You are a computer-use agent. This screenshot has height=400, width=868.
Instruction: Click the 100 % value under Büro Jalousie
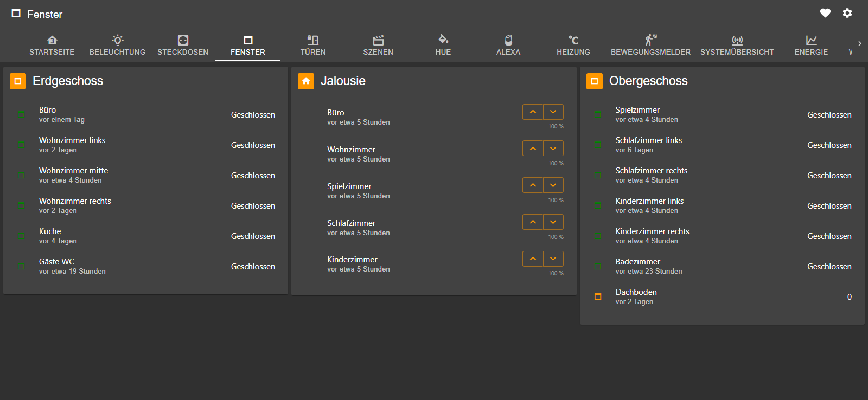556,126
